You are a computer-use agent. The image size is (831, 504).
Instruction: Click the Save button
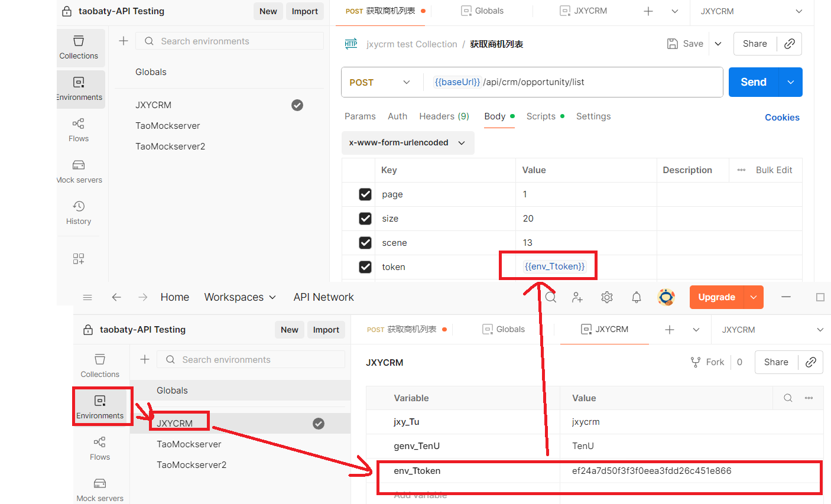point(686,44)
